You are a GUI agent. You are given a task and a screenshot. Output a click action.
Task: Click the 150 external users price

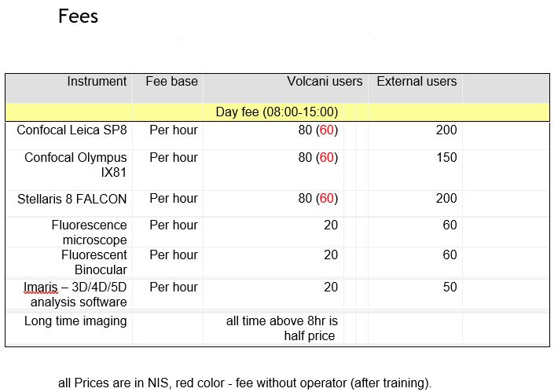coord(446,158)
